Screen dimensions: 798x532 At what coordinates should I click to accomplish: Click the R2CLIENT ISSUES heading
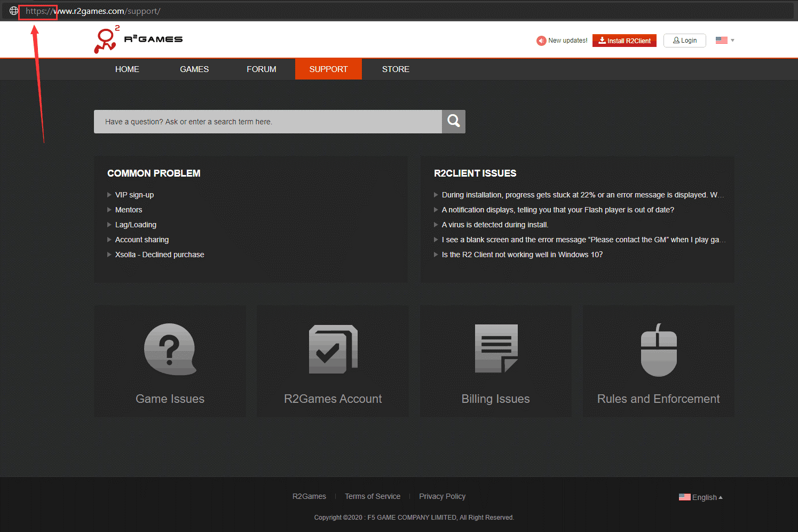[x=475, y=173]
